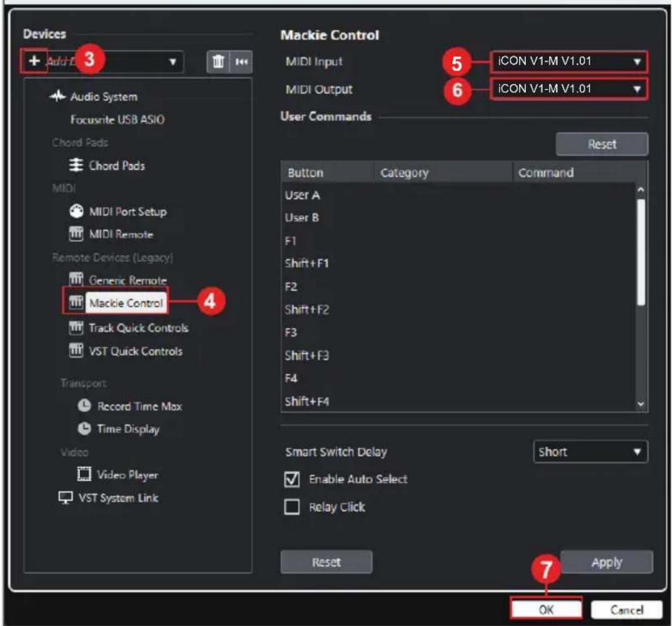Click the Apply button
Image resolution: width=672 pixels, height=626 pixels.
pyautogui.click(x=606, y=562)
